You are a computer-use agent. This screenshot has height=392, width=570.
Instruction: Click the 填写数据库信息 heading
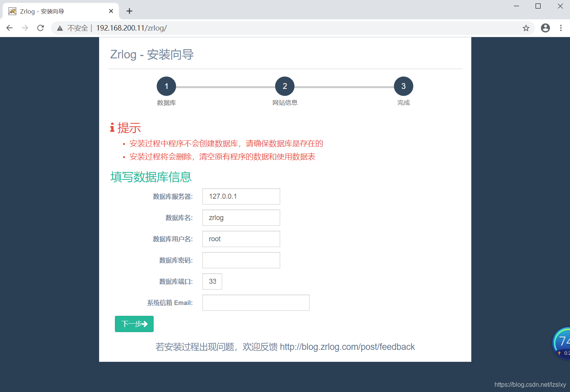click(x=151, y=177)
